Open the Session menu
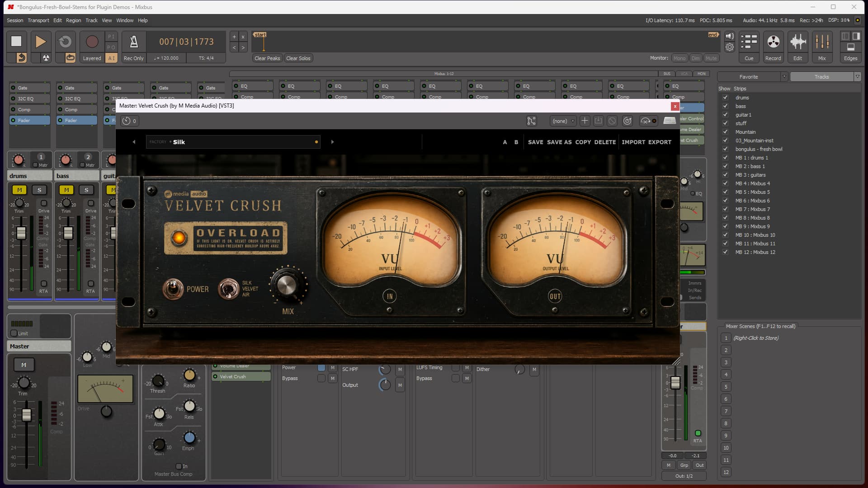Image resolution: width=868 pixels, height=488 pixels. click(x=15, y=20)
